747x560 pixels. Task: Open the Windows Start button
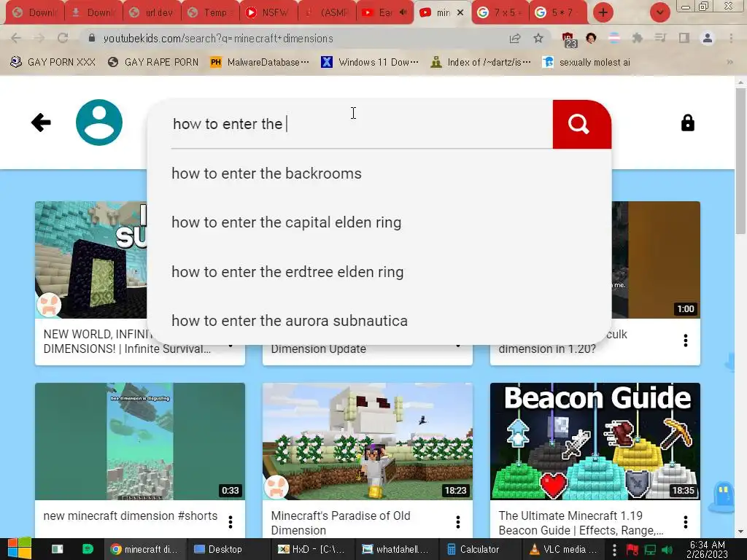tap(20, 549)
